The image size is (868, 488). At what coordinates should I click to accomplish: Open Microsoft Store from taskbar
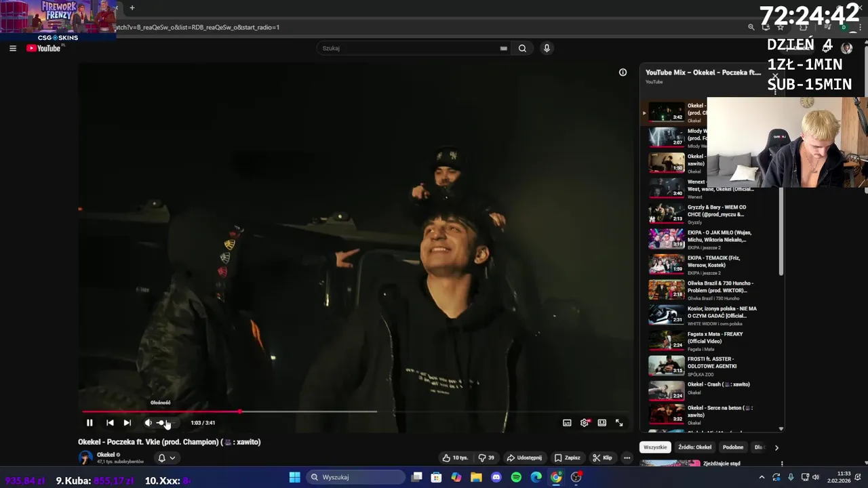tap(436, 477)
